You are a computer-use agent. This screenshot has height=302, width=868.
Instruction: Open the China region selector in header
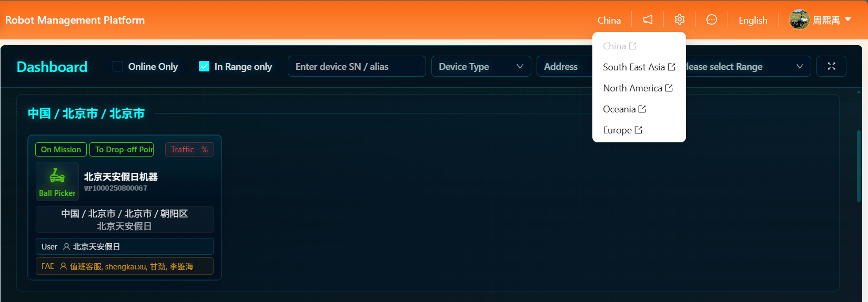[x=609, y=20]
